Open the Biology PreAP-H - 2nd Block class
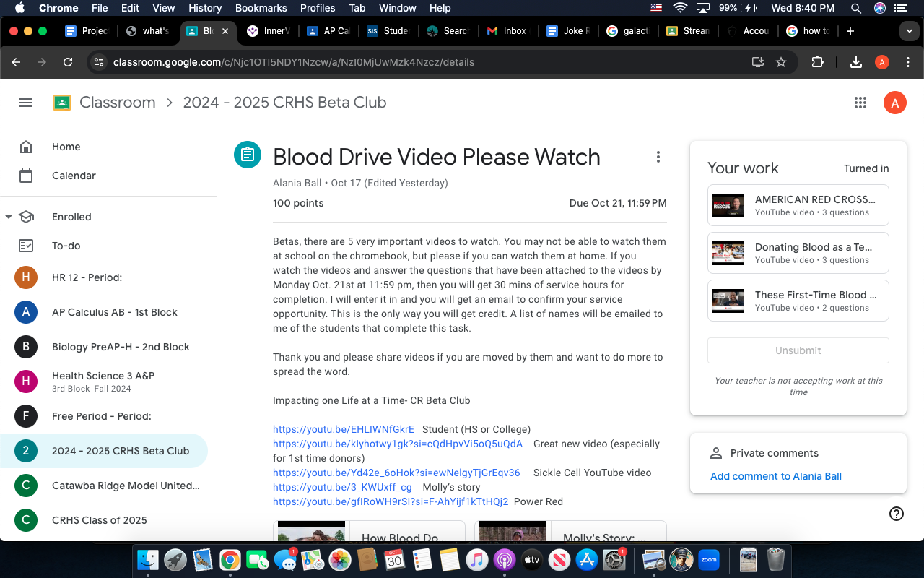 tap(104, 347)
